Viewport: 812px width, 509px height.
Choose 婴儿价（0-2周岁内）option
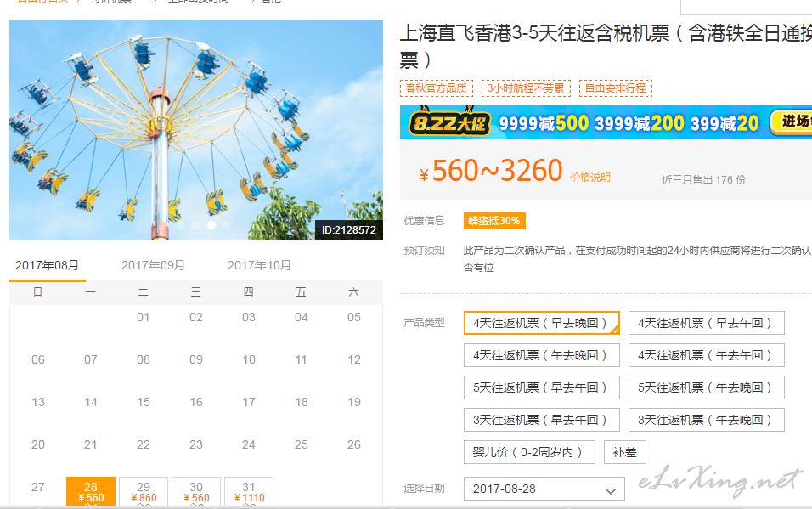529,452
